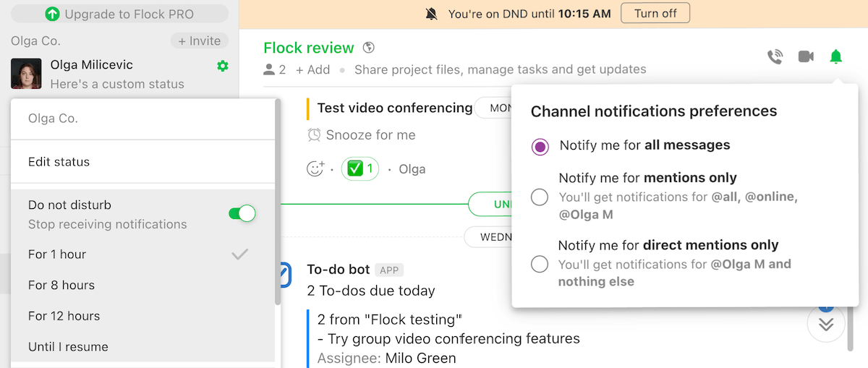The image size is (868, 368).
Task: Select Notify me for direct mentions only
Action: [540, 264]
